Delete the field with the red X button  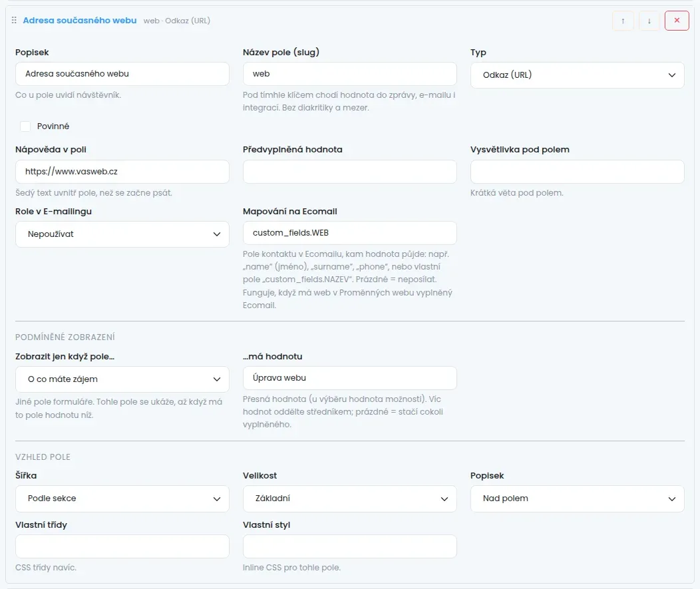677,21
